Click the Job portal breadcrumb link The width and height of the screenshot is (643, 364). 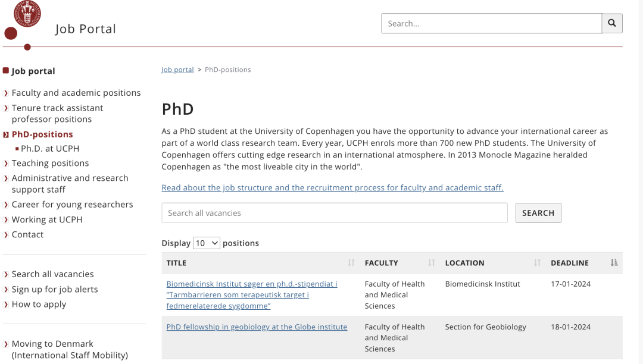tap(177, 70)
